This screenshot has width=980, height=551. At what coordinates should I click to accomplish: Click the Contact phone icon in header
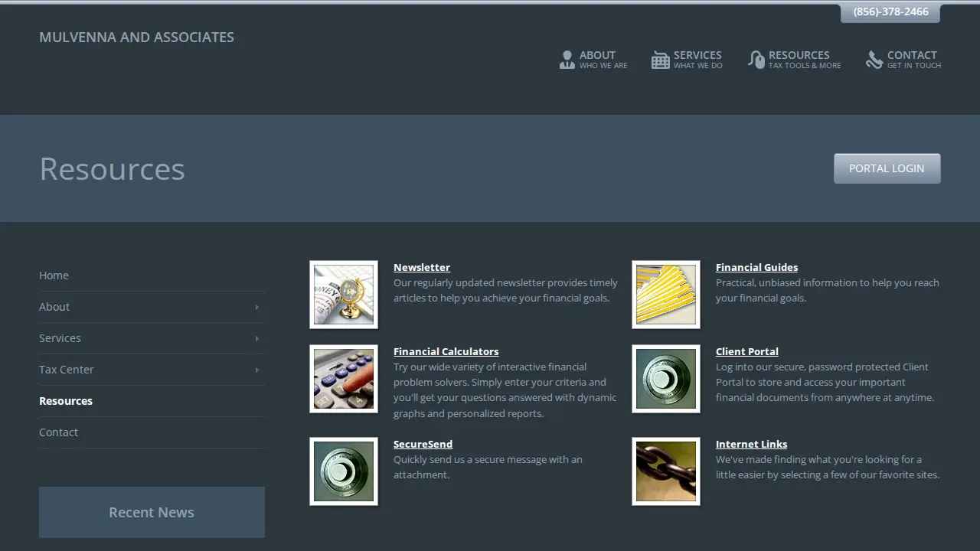pyautogui.click(x=874, y=60)
